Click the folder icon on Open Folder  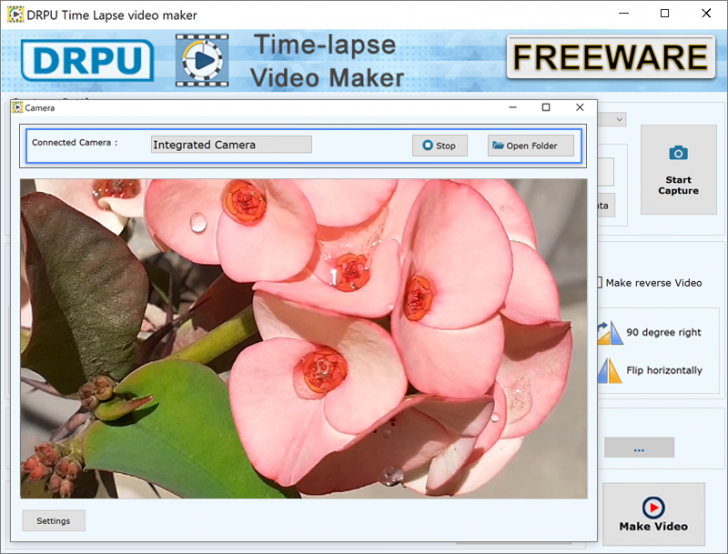(x=498, y=145)
